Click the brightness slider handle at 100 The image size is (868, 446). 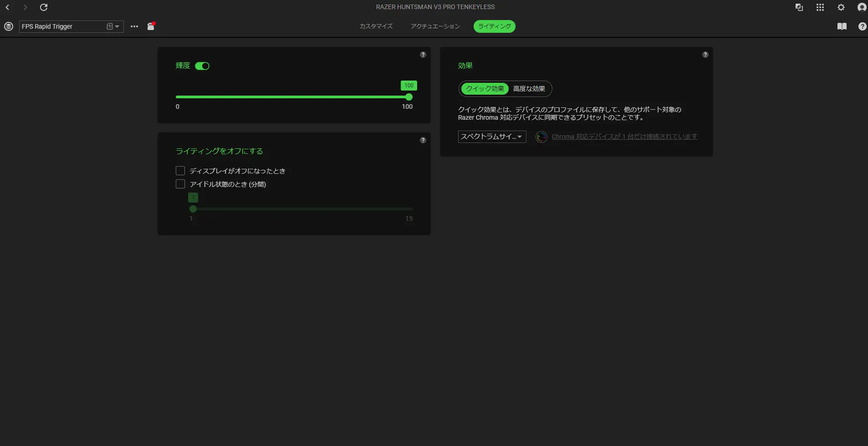click(x=409, y=97)
